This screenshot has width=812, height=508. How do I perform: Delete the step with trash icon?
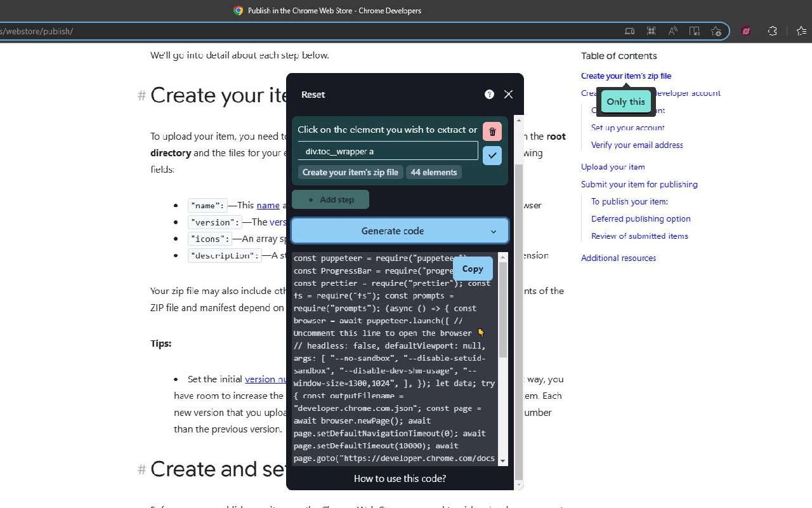[x=492, y=131]
